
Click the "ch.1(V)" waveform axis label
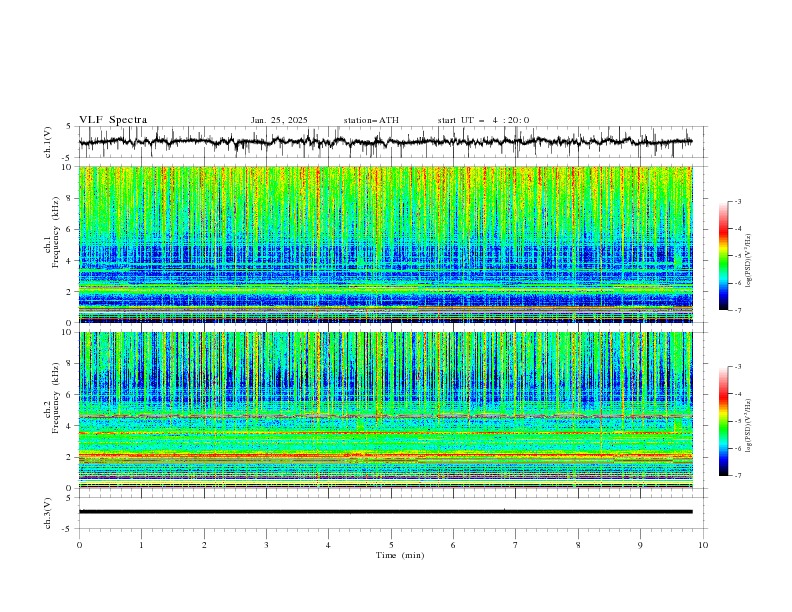point(48,142)
